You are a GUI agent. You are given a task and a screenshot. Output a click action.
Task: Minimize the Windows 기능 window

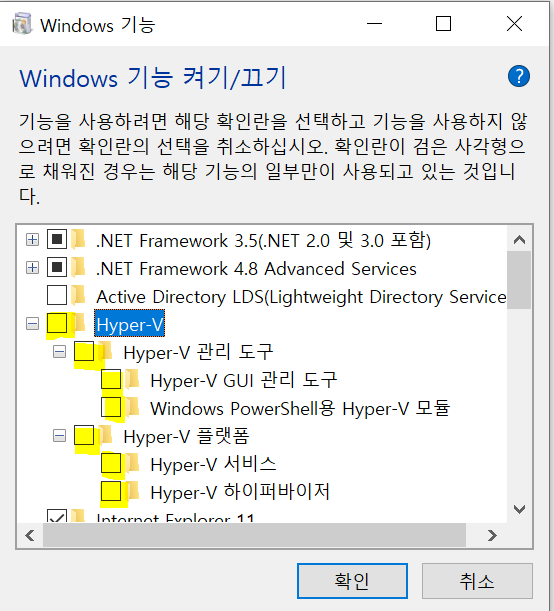[374, 24]
